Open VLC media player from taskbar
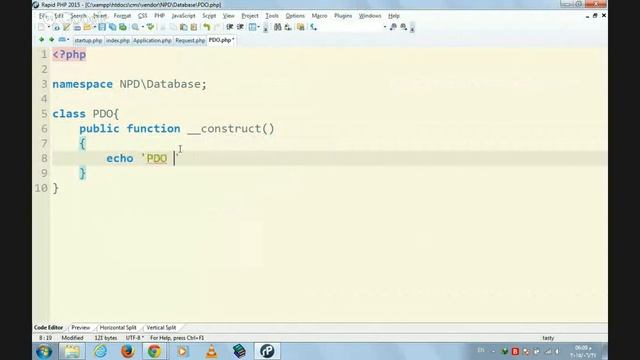Image resolution: width=640 pixels, height=360 pixels. [211, 351]
